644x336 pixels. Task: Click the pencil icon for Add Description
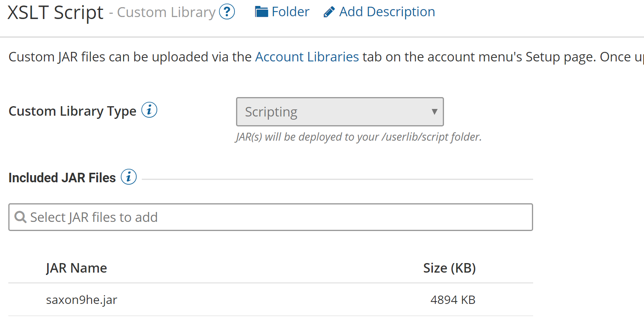(329, 12)
